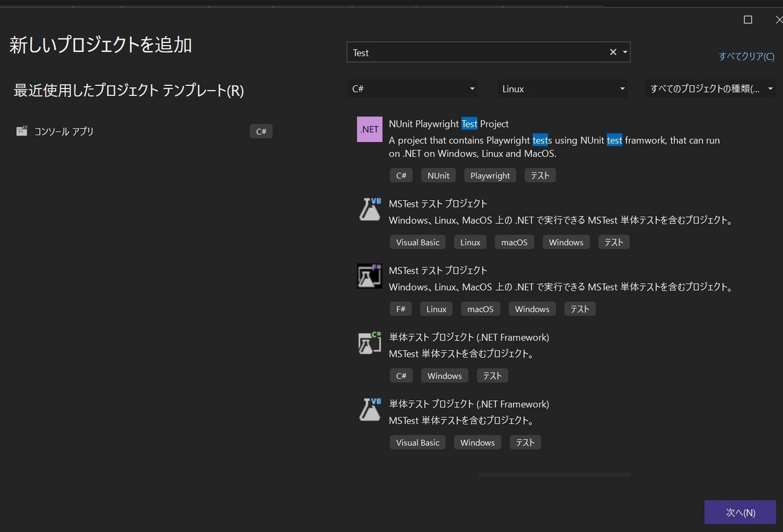
Task: Click the Visual Basic tag under 単体テスト プロジェクト
Action: pos(418,442)
